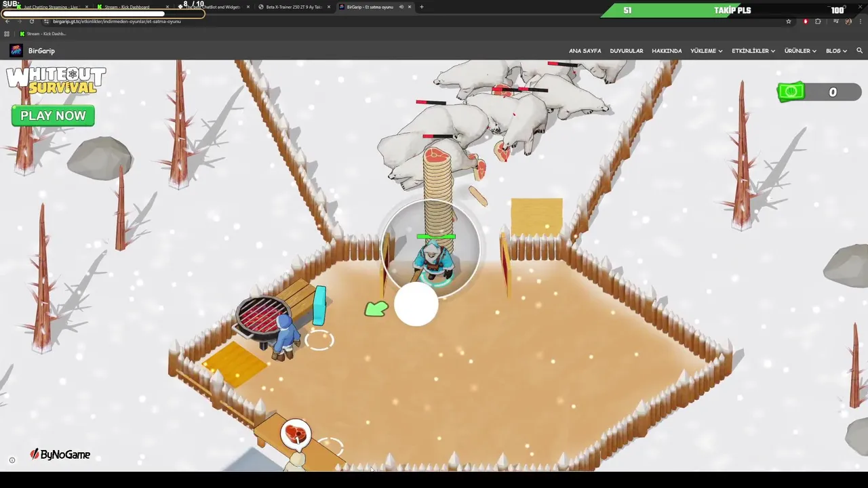Bookmark this page with the star icon
This screenshot has height=488, width=868.
(x=789, y=21)
